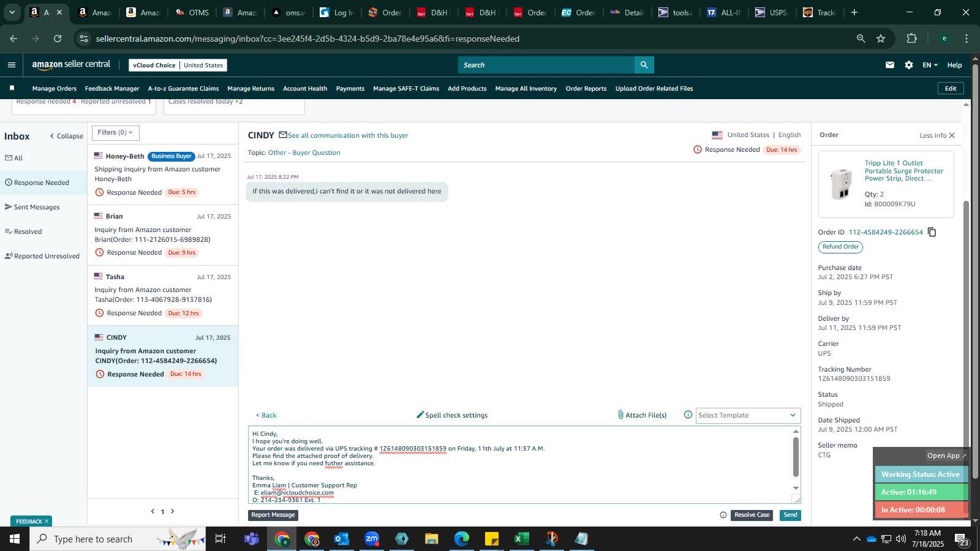Open vCloud Choice account switcher
Screen dimensions: 980x551
point(178,65)
